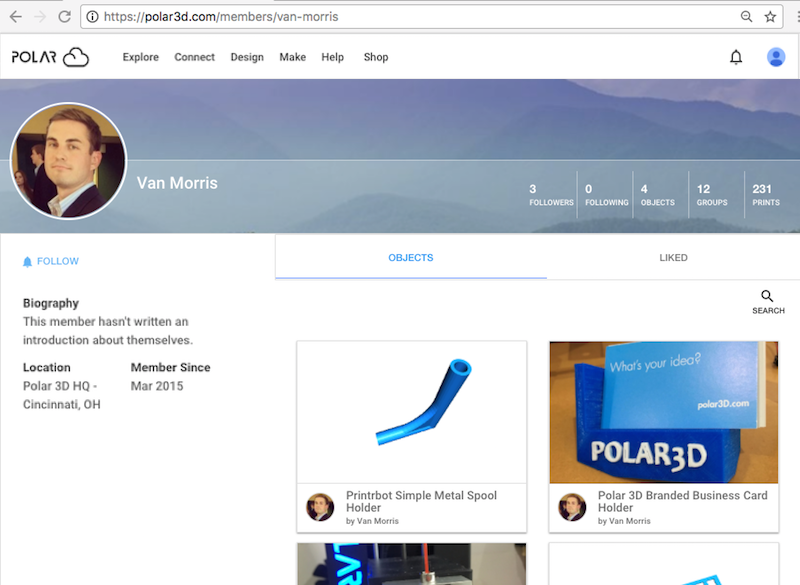
Task: View the 3 Followers stat
Action: click(x=551, y=195)
